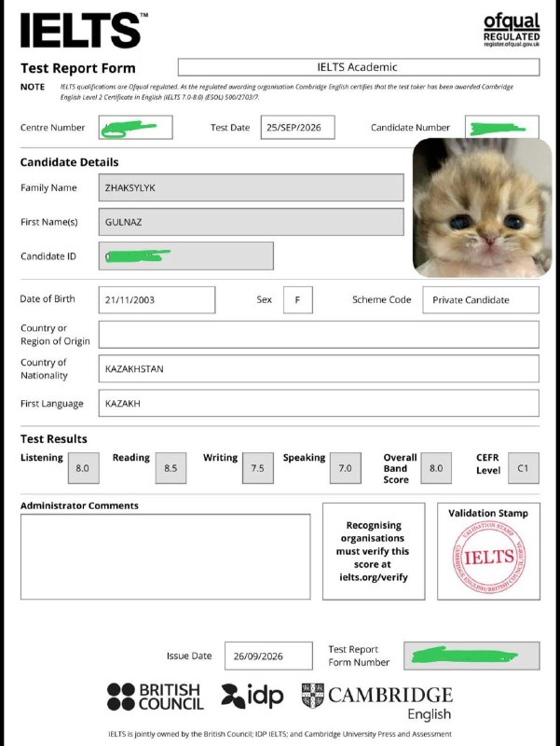This screenshot has width=560, height=746.
Task: Click the Centre Number field
Action: coord(135,128)
